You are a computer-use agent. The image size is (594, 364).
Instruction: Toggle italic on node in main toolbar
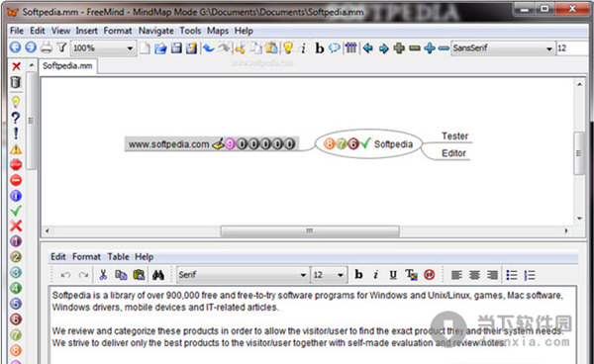[x=303, y=48]
